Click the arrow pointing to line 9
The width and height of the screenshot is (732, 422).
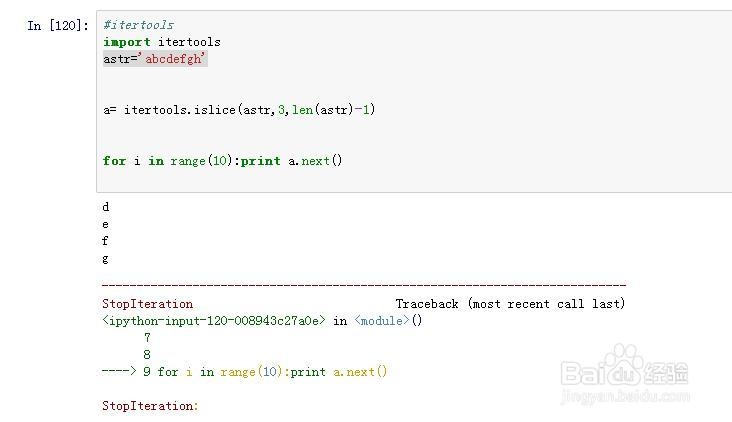coord(119,371)
